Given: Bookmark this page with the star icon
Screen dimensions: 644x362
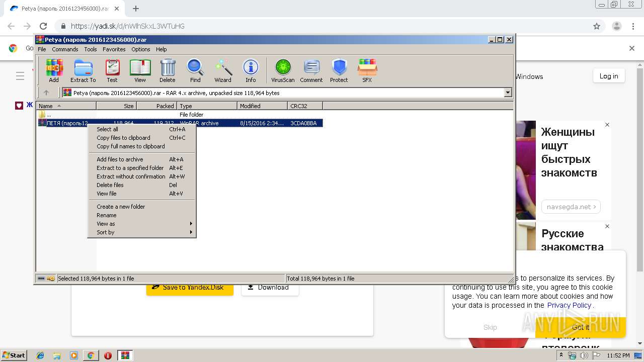Looking at the screenshot, I should (597, 26).
